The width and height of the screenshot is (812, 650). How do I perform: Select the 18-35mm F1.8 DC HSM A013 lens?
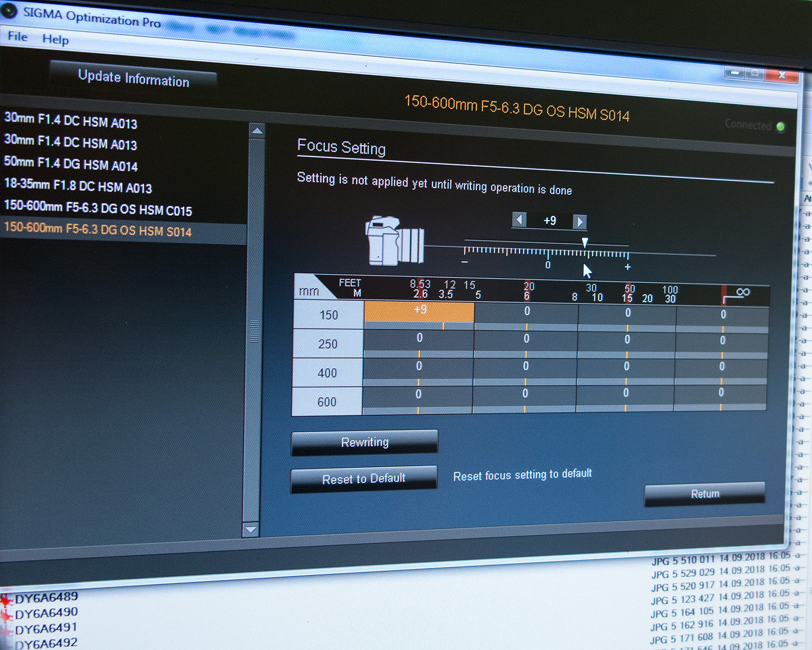[78, 185]
